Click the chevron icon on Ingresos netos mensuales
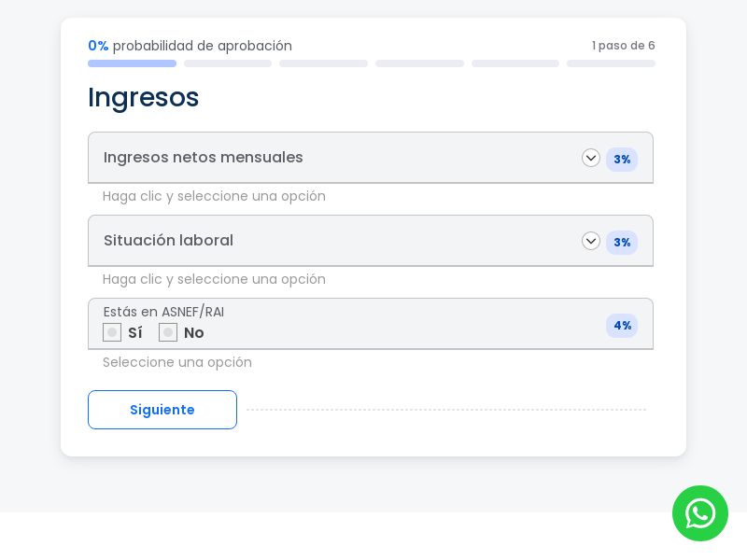747x560 pixels. (x=591, y=158)
